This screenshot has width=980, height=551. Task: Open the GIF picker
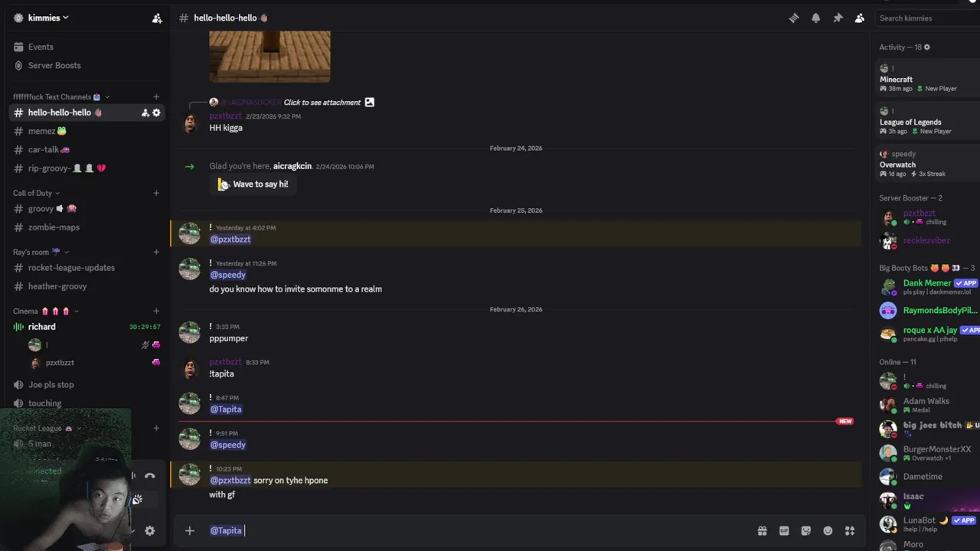pyautogui.click(x=784, y=530)
